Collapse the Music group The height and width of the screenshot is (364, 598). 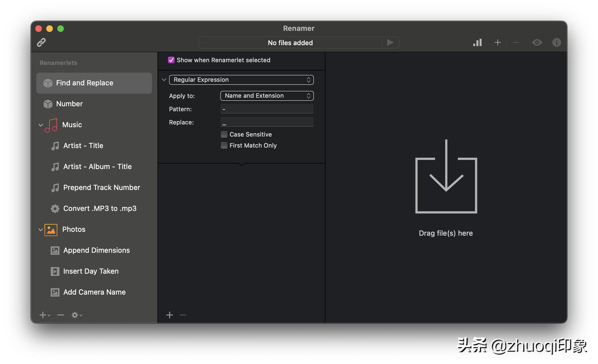tap(41, 125)
